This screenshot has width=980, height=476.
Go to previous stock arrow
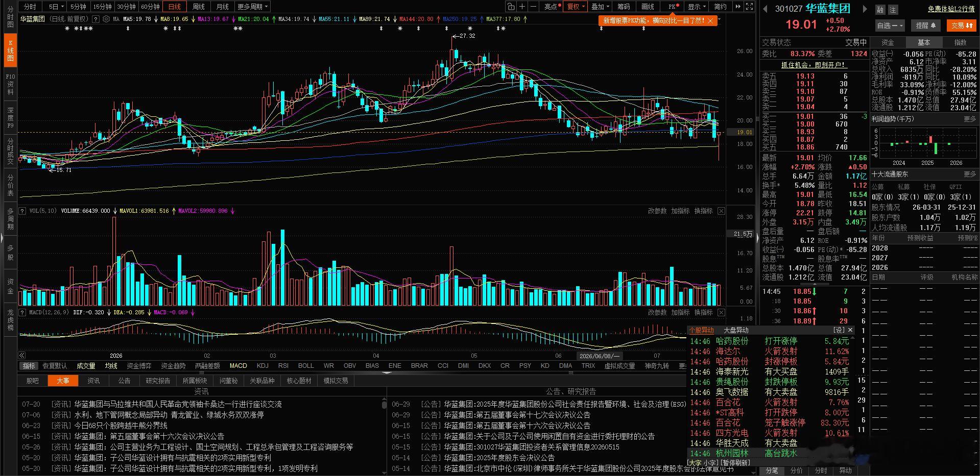point(765,9)
